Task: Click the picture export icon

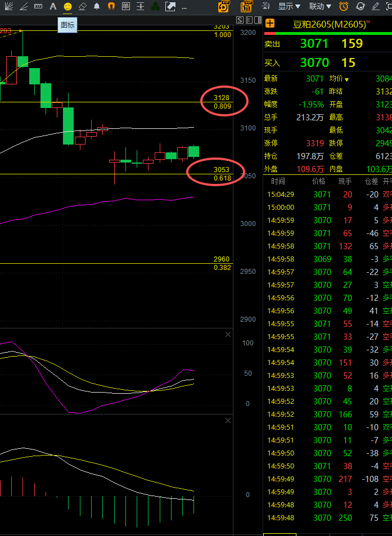Action: 170,6
